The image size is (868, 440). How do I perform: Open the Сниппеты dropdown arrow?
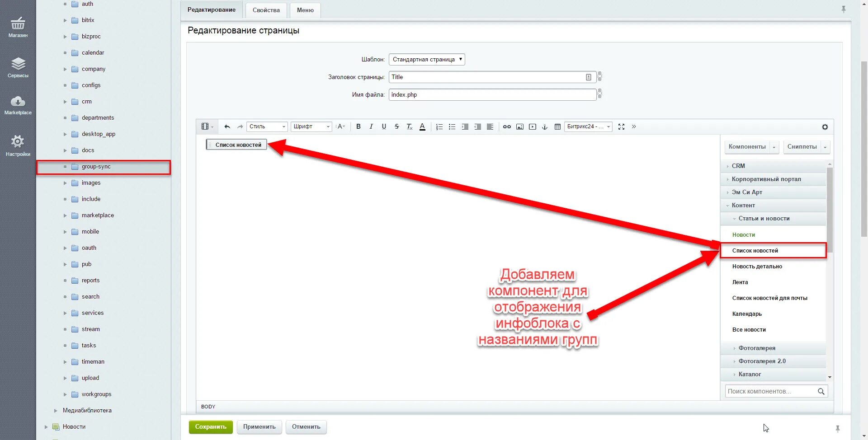click(825, 147)
